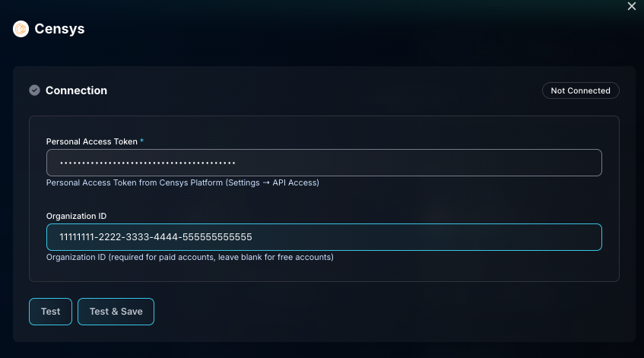Click the required asterisk beside token label
Screen dimensions: 644x358
[142, 141]
